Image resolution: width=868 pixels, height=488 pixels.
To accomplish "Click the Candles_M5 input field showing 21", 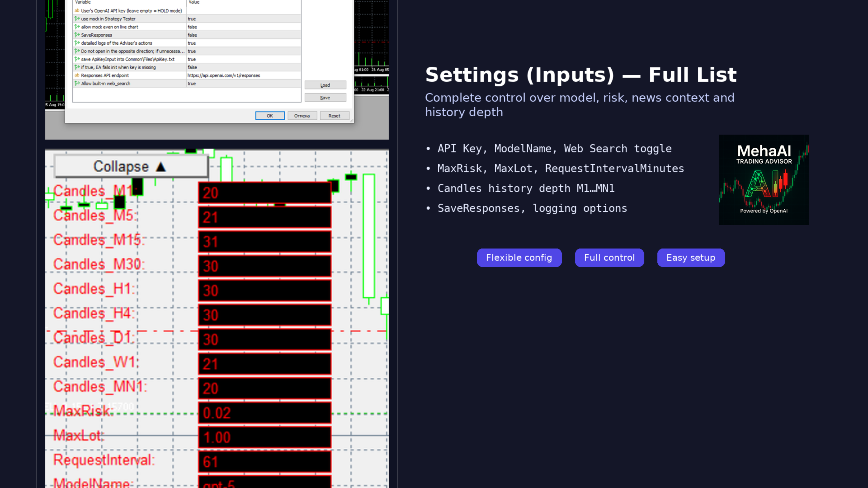I will pos(264,217).
